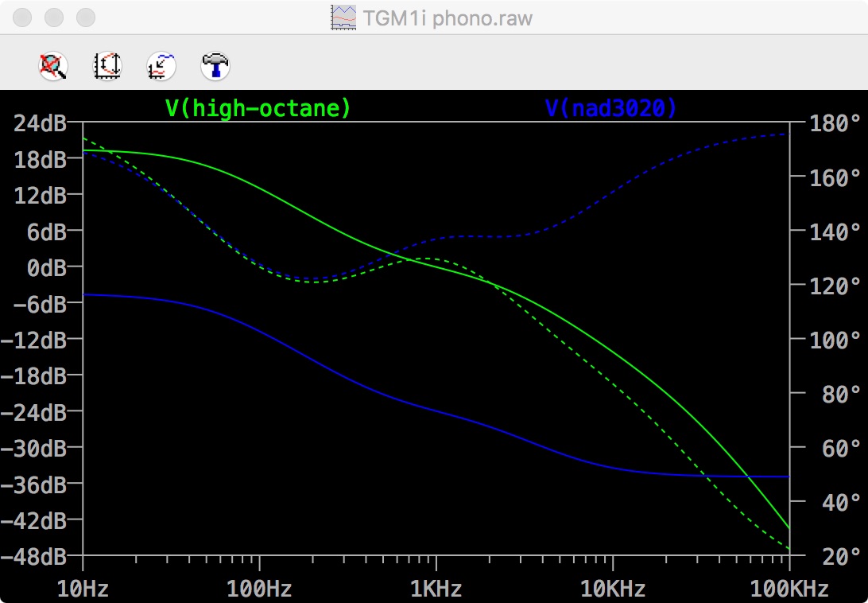Maximize the window using third title button
Image resolution: width=868 pixels, height=603 pixels.
[86, 18]
